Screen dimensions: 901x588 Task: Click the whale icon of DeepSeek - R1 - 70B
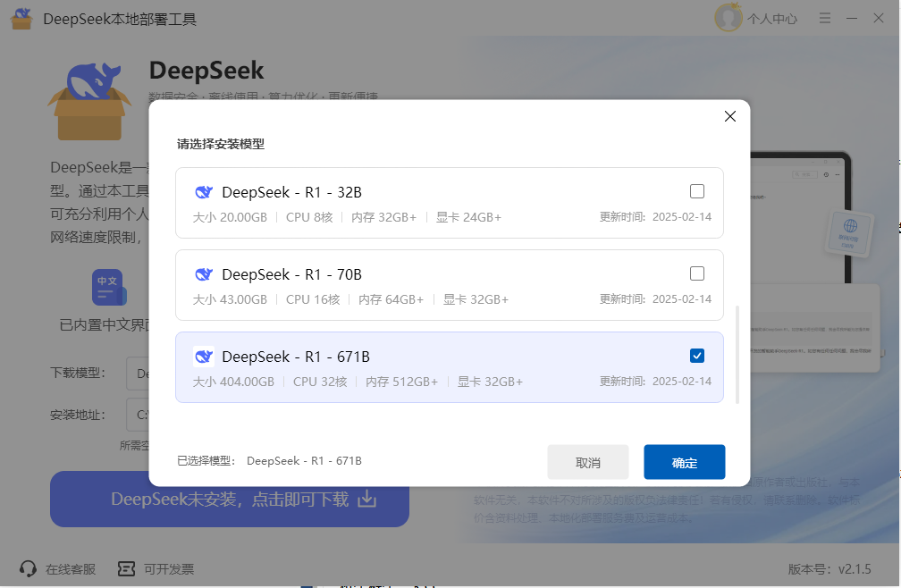[x=204, y=274]
